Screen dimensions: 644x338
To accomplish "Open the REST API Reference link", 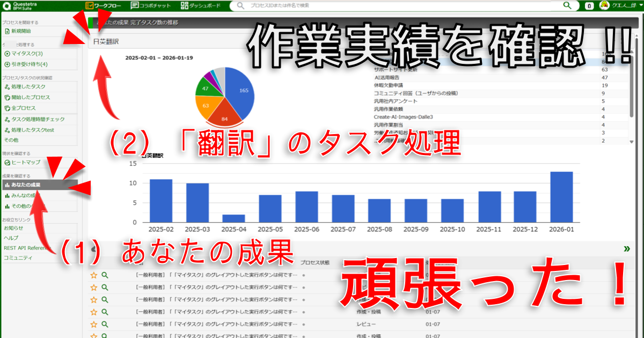I will (x=39, y=248).
